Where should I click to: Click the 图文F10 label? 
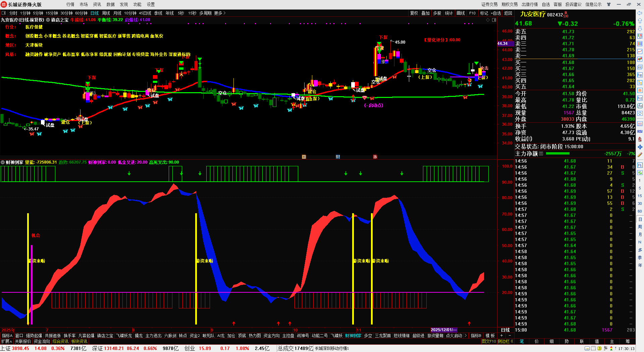pos(489,341)
